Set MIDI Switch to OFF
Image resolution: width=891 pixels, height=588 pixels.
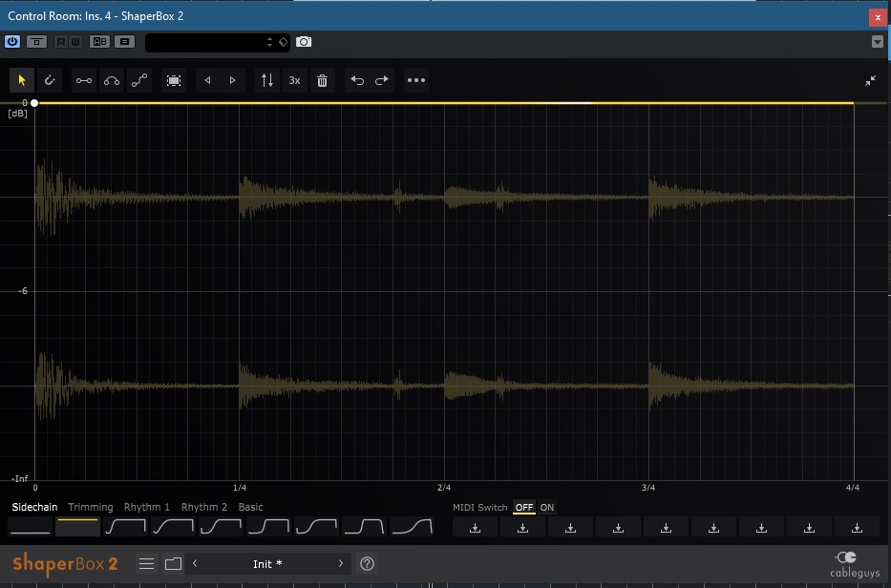524,507
